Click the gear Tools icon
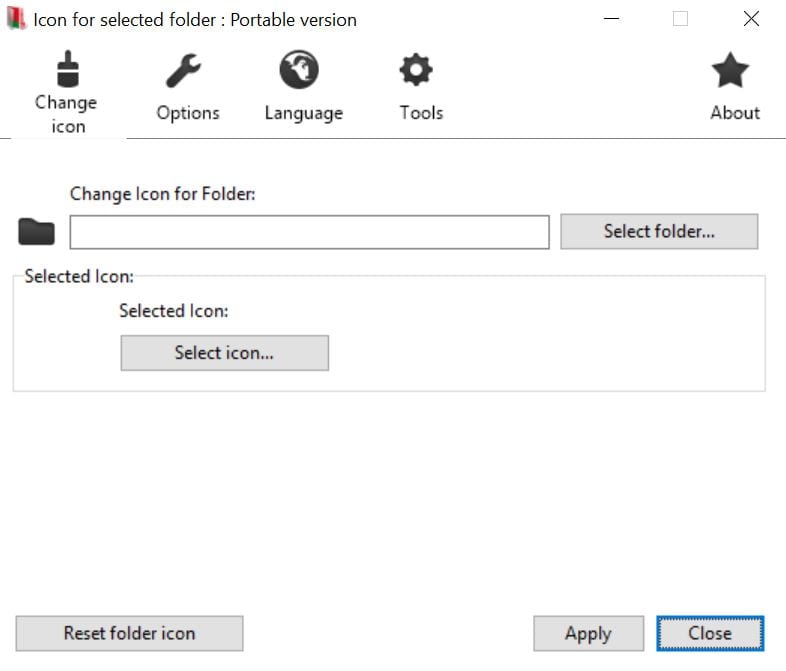Screen dimensions: 786x671 point(416,70)
